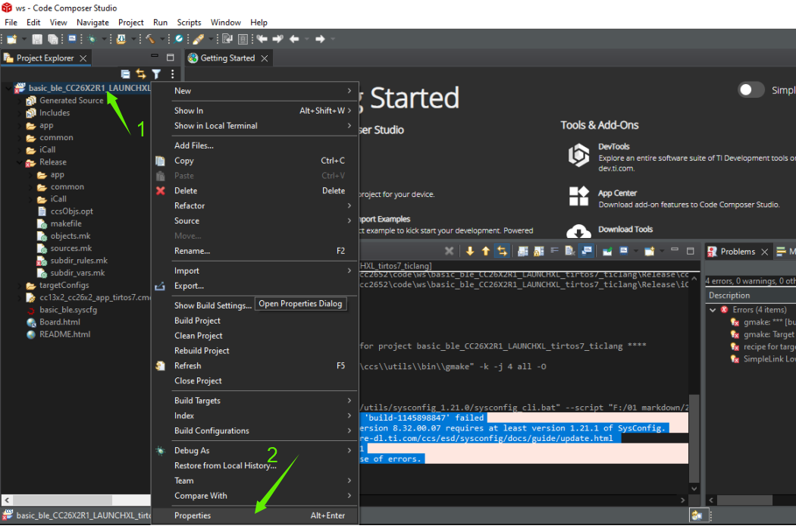Image resolution: width=796 pixels, height=532 pixels.
Task: Open the App Center link
Action: coord(617,193)
